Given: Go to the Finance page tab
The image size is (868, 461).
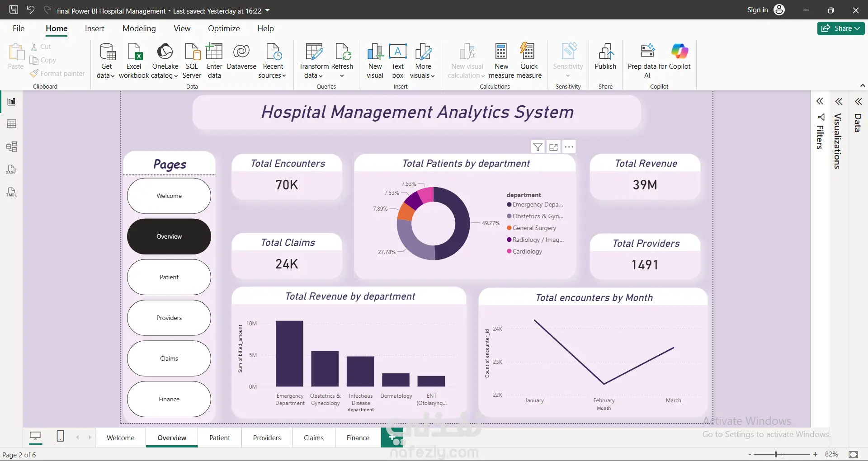Looking at the screenshot, I should (x=358, y=437).
